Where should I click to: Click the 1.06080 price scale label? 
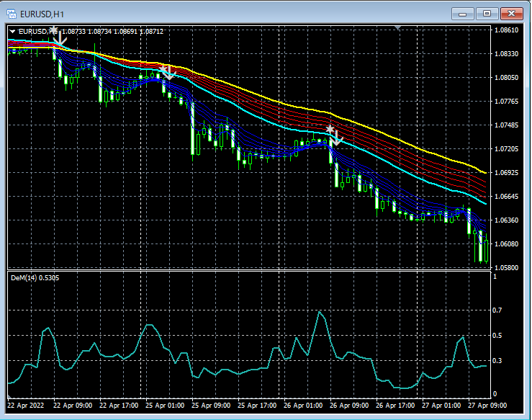507,243
